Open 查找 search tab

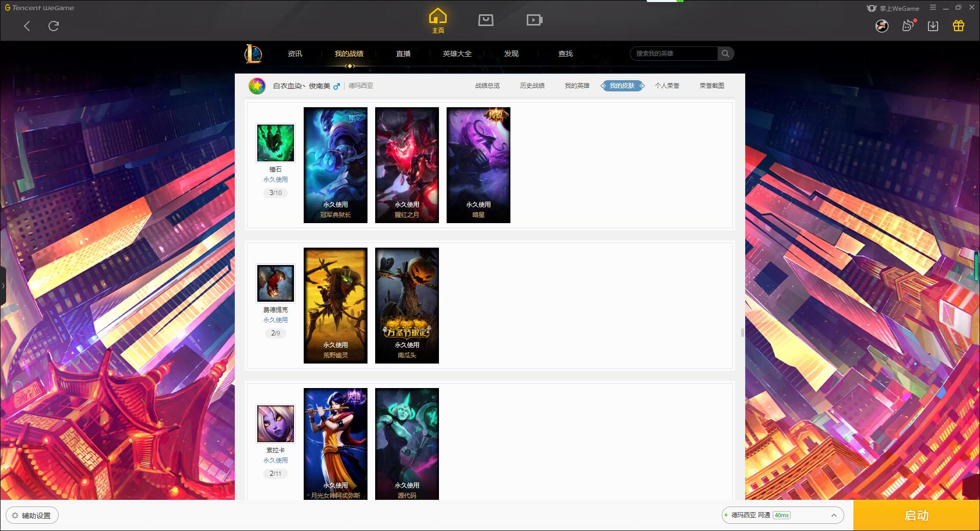click(x=566, y=54)
